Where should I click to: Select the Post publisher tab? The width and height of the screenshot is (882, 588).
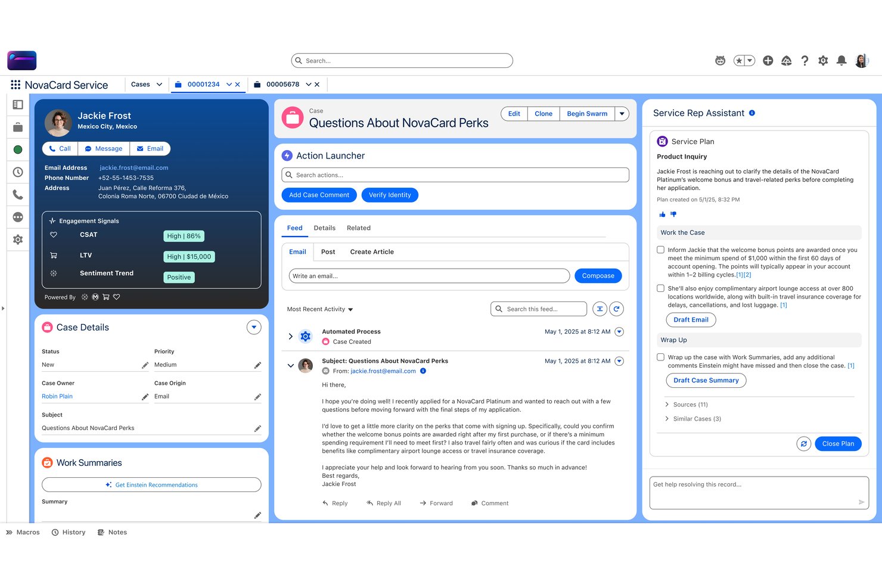point(328,252)
